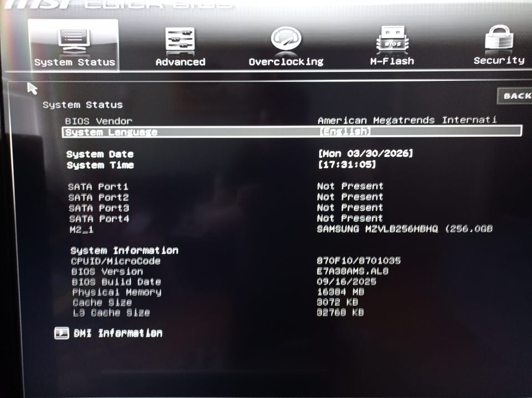Select the SATA Port2 entry
532x398 pixels.
[99, 197]
